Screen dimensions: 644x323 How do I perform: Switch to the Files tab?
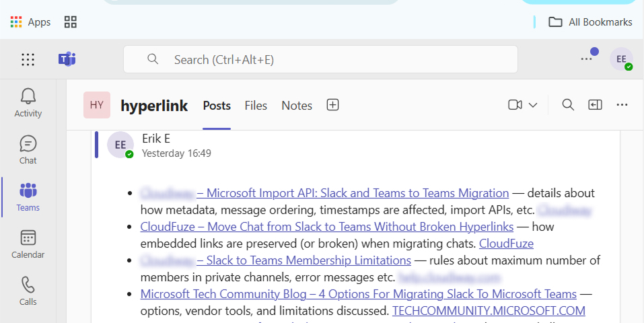pyautogui.click(x=256, y=106)
